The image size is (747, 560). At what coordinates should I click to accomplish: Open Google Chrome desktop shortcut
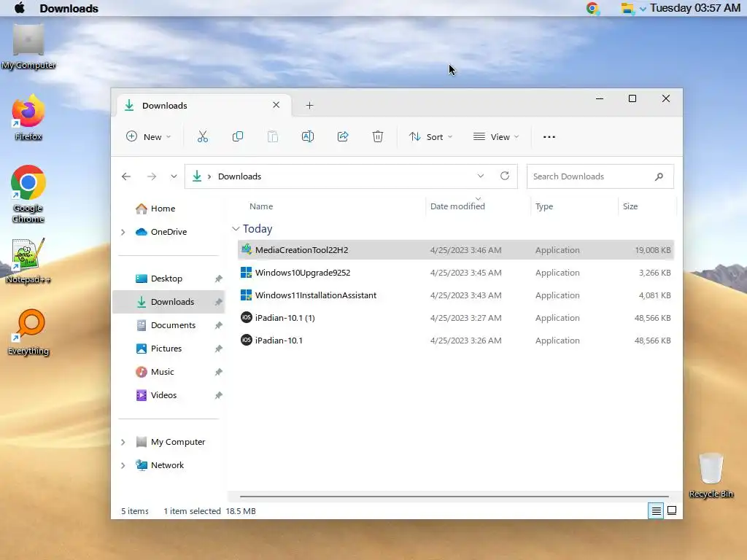(28, 194)
